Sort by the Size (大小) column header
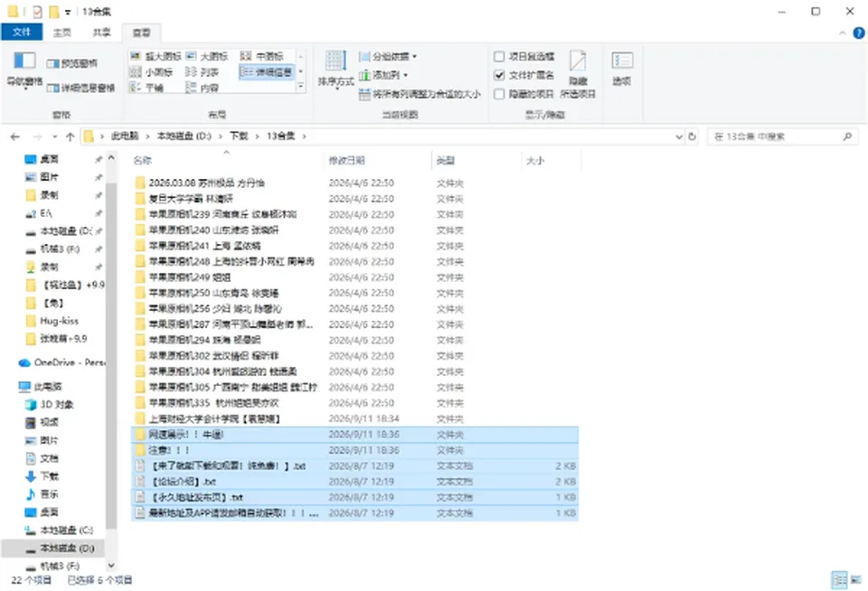 [551, 161]
